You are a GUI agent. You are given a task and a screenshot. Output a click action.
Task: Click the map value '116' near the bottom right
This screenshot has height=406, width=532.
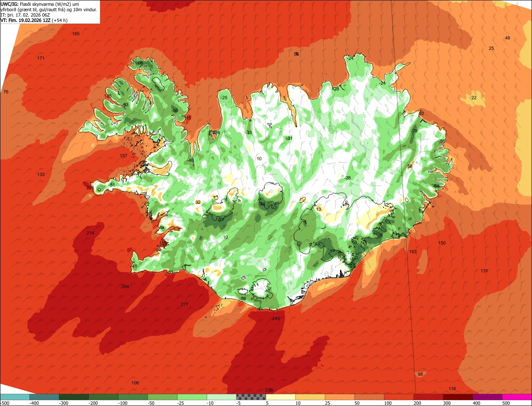(452, 389)
